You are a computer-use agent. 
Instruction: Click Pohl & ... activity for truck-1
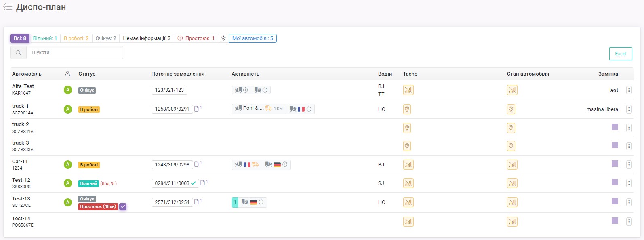point(259,109)
